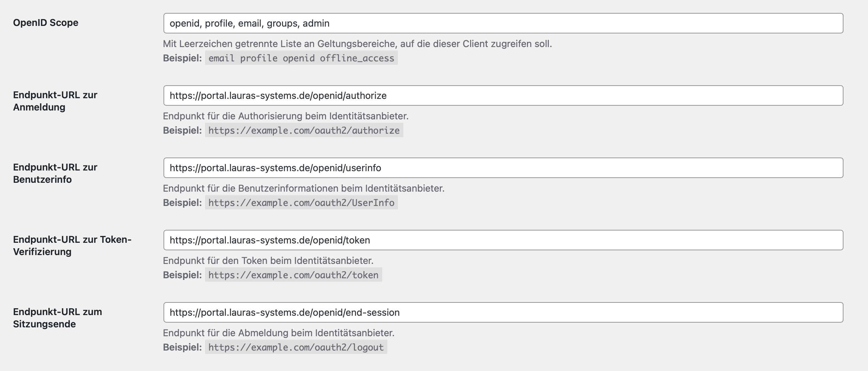The height and width of the screenshot is (371, 868).
Task: Focus the authorize endpoint URL field
Action: [x=503, y=95]
